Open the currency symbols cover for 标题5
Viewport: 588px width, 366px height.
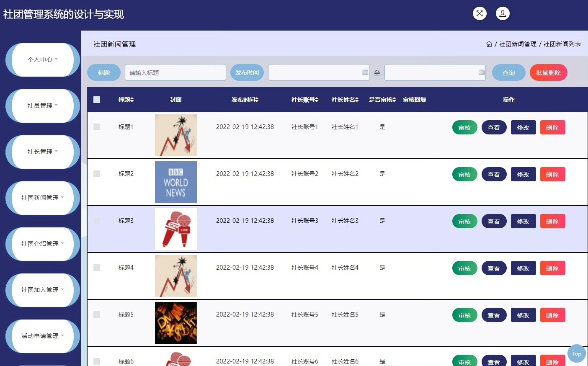click(176, 323)
